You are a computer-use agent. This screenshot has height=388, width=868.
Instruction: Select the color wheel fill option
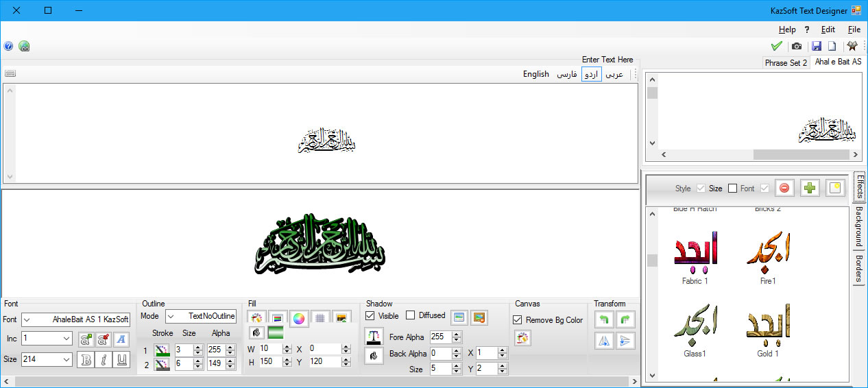(x=298, y=317)
